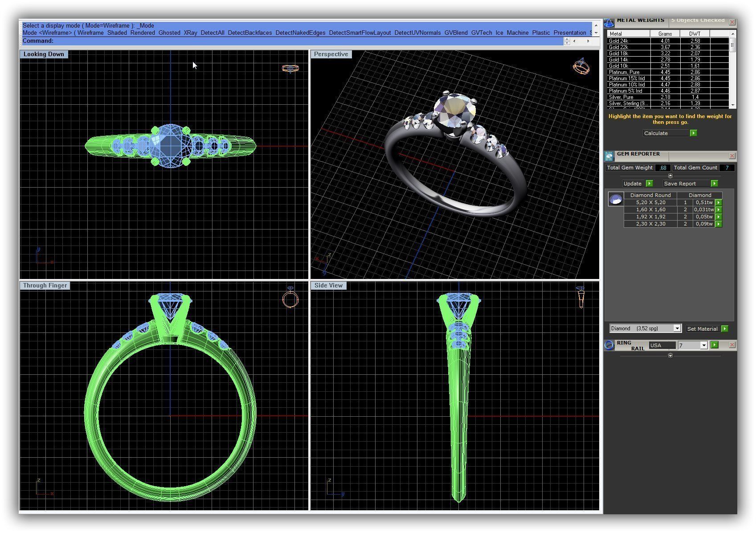Click green arrow on 1,60 X 1,60 row
The image size is (756, 533).
click(x=718, y=209)
